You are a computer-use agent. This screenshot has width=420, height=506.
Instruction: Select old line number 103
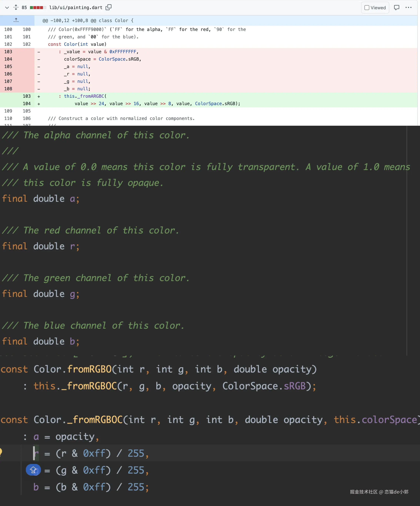coord(8,52)
